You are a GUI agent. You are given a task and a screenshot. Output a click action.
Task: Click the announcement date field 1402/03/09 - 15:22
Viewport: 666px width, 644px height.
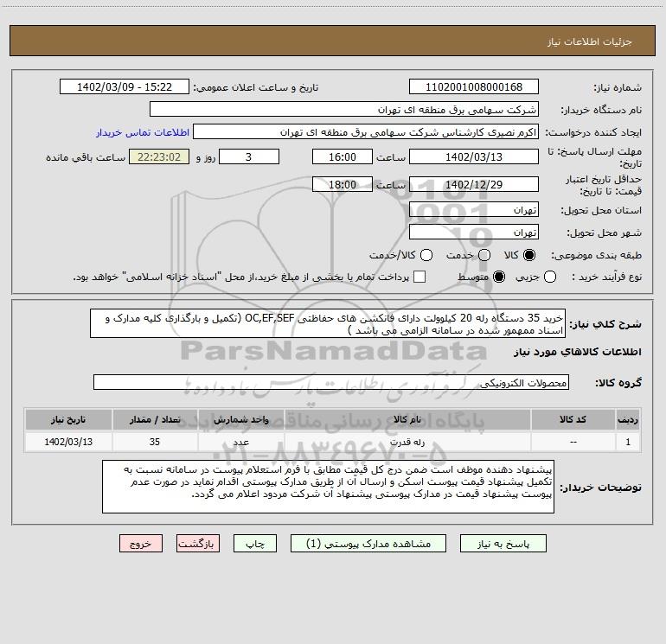tap(125, 86)
